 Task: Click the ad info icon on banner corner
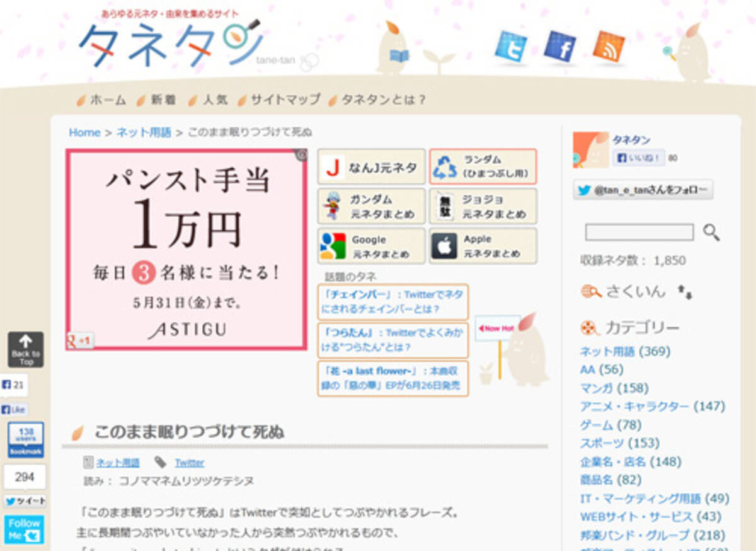pos(302,154)
